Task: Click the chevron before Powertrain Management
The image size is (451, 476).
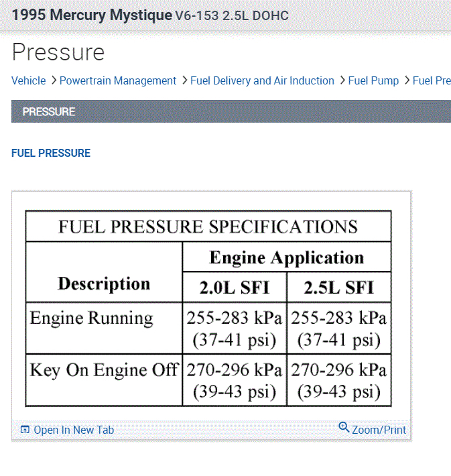Action: [x=53, y=80]
